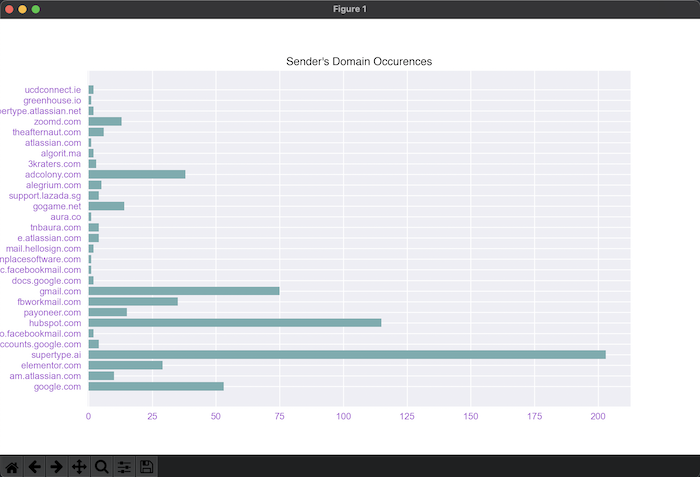Click the gogame.net axis label

[x=57, y=206]
